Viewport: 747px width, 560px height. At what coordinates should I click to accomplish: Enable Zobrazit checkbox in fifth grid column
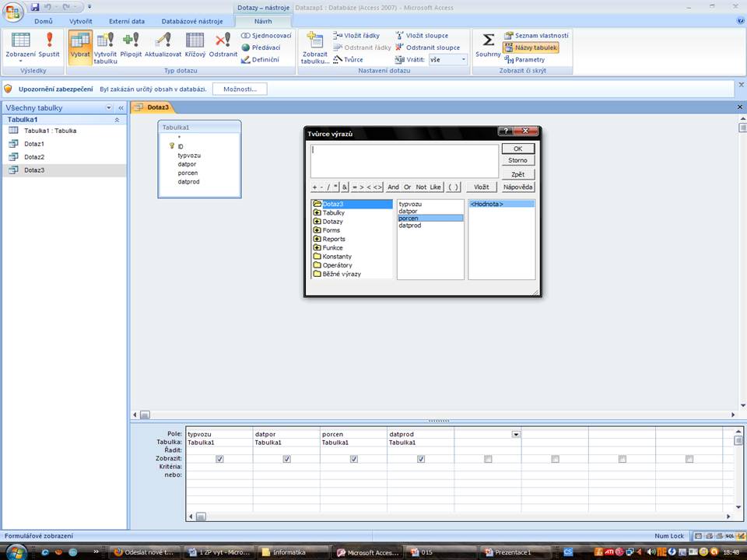pos(488,459)
